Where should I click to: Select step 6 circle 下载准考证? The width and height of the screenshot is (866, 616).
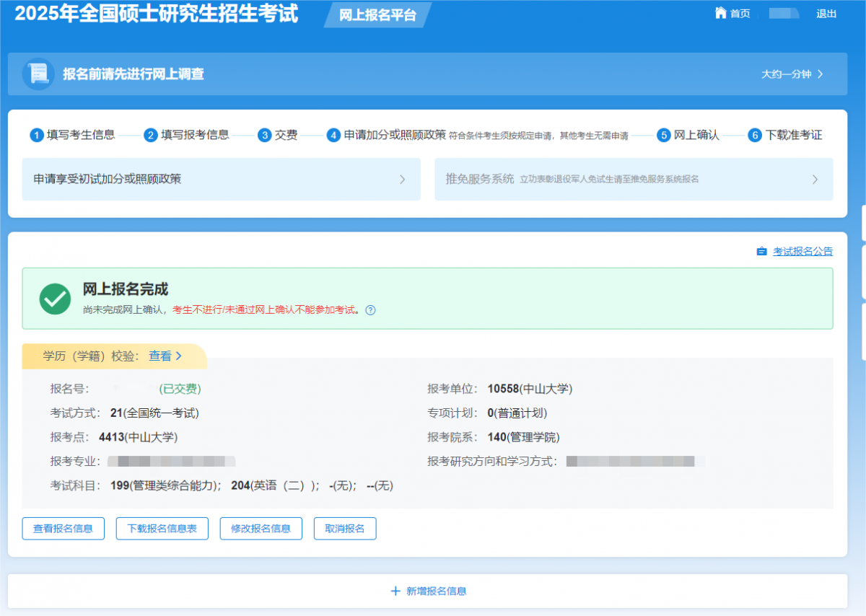point(755,135)
